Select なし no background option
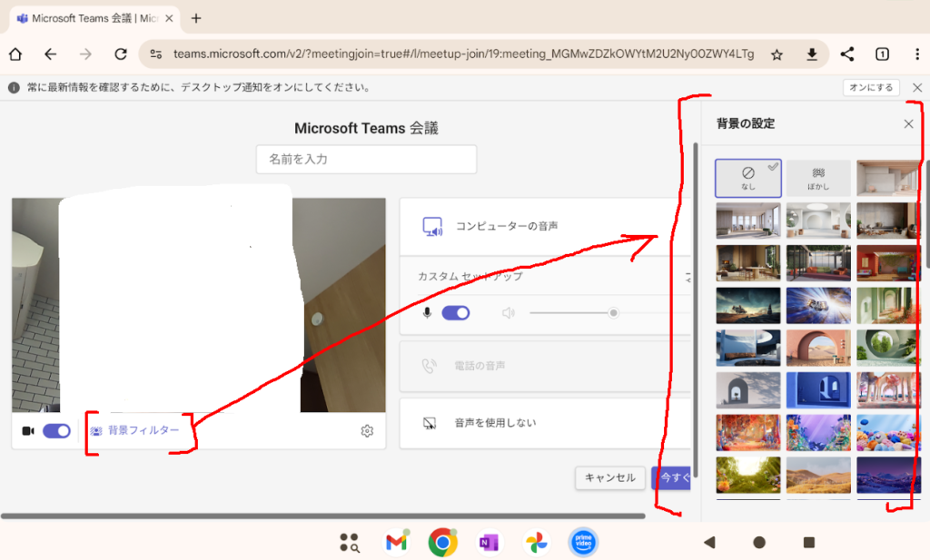Screen dimensions: 930x560 [748, 178]
